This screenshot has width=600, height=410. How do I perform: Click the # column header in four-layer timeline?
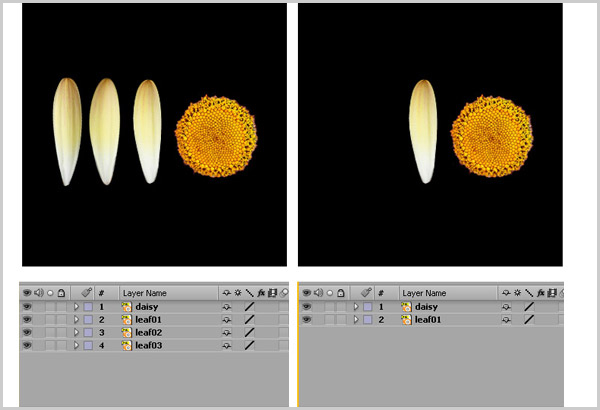[101, 293]
